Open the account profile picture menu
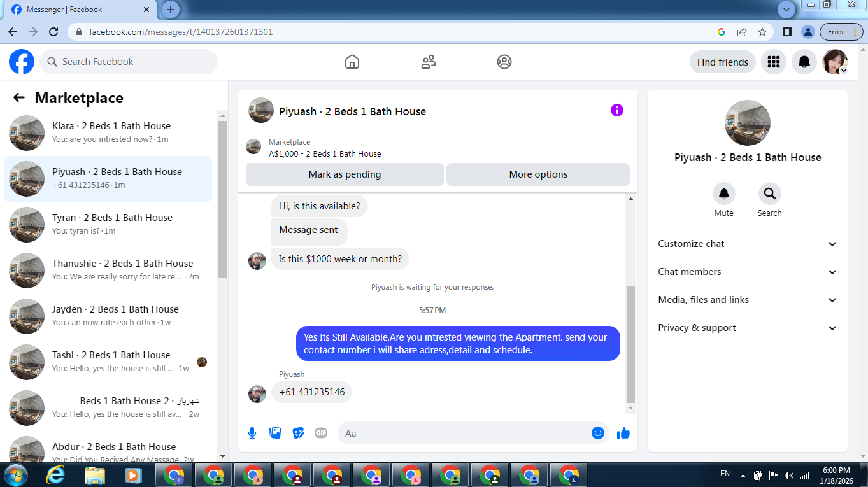 point(835,62)
